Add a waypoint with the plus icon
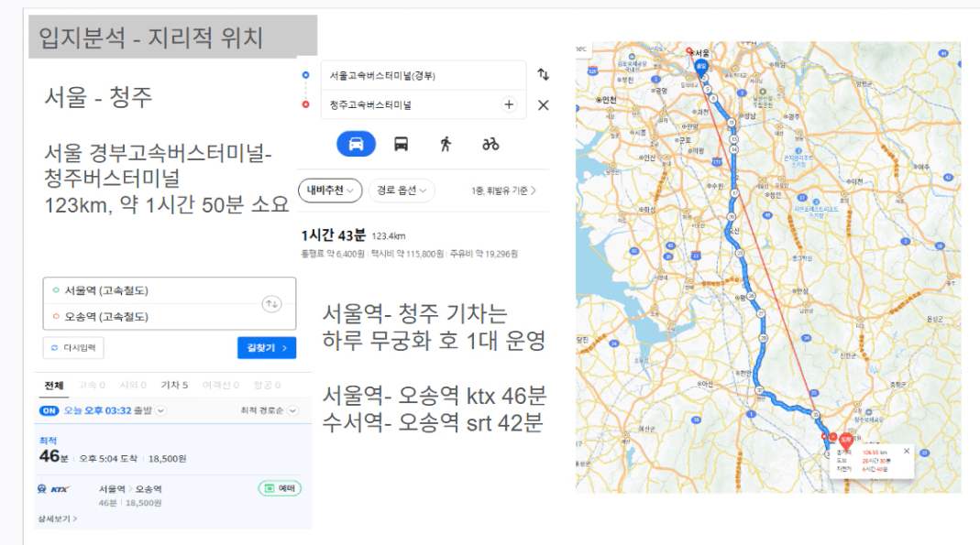Image resolution: width=980 pixels, height=545 pixels. 509,105
